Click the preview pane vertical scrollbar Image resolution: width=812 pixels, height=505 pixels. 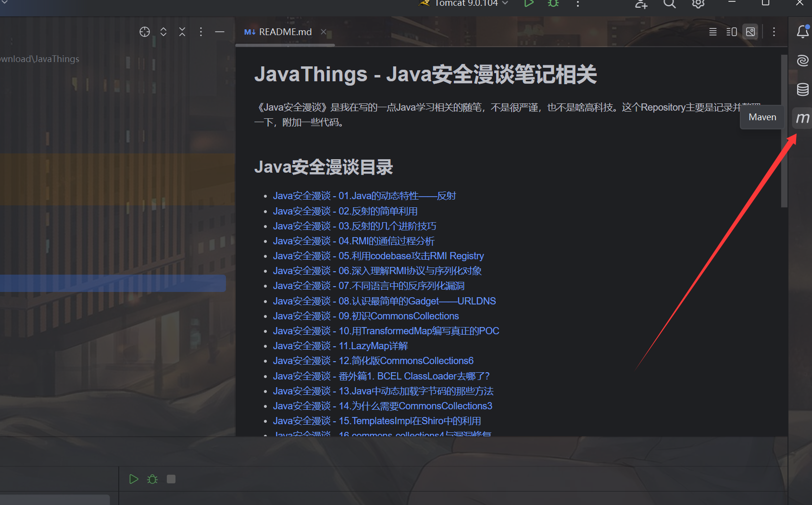[x=784, y=131]
